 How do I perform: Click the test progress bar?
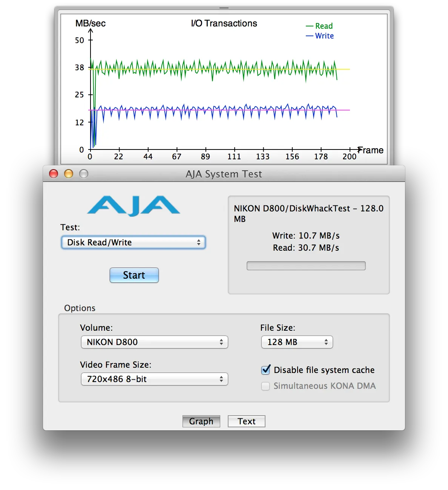(x=306, y=266)
